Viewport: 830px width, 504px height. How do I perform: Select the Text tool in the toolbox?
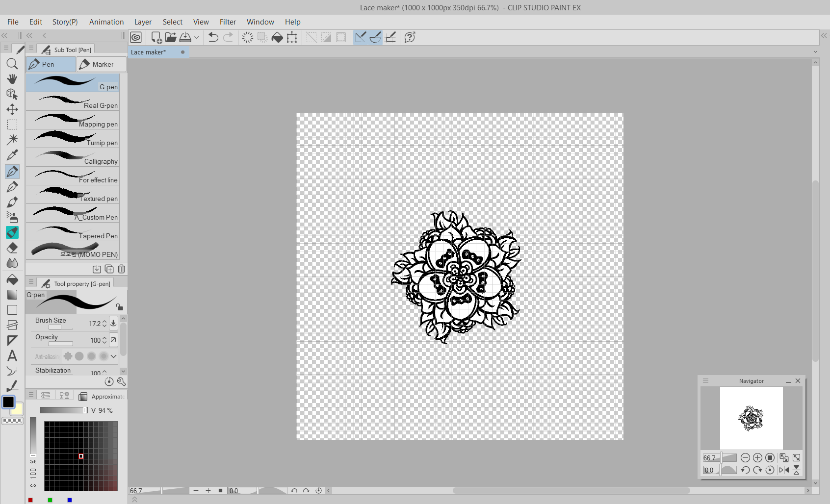click(x=12, y=356)
